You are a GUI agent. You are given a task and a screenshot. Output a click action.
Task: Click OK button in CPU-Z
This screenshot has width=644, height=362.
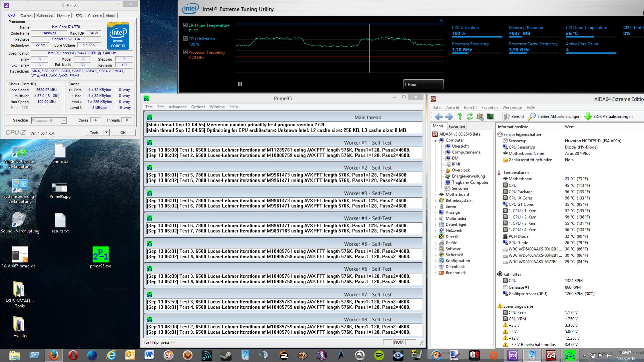click(x=123, y=133)
